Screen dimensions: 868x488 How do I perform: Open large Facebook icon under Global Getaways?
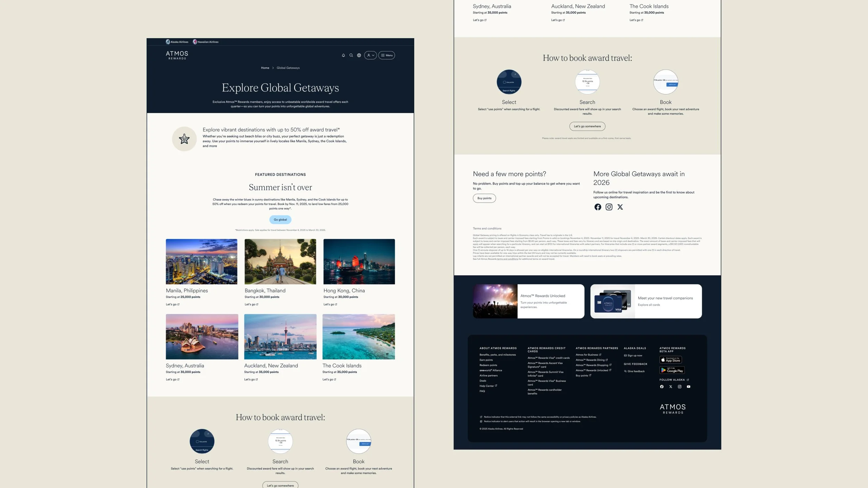tap(598, 207)
